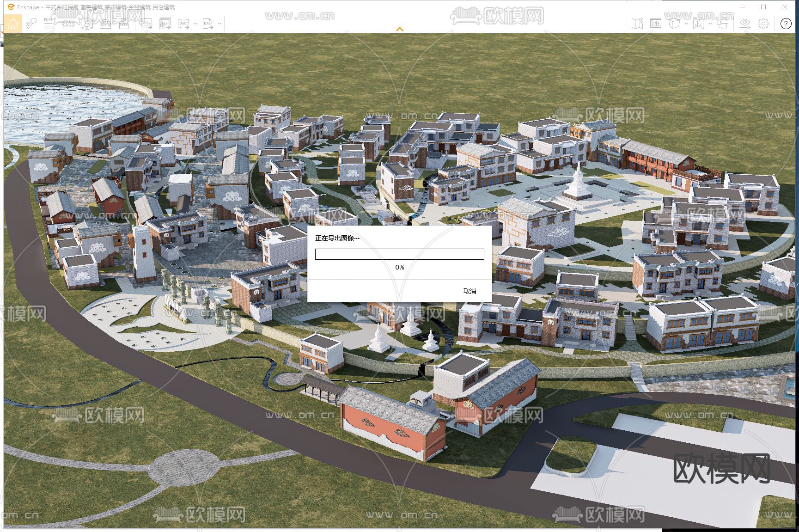Expand the EXE export dropdown arrow
Screen dimensions: 799x532
click(220, 24)
